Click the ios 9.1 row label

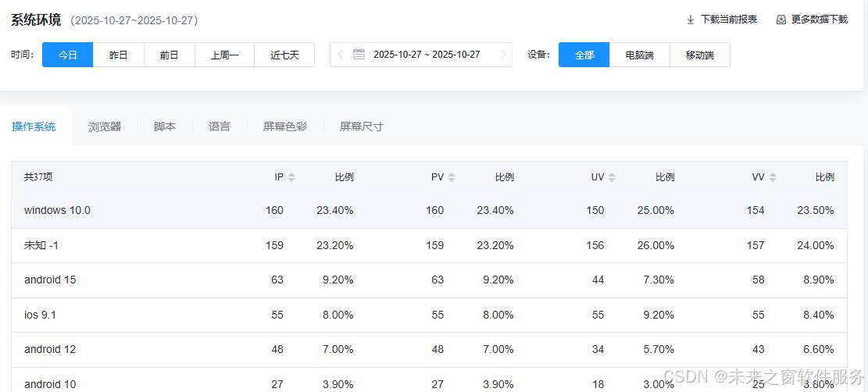(40, 315)
